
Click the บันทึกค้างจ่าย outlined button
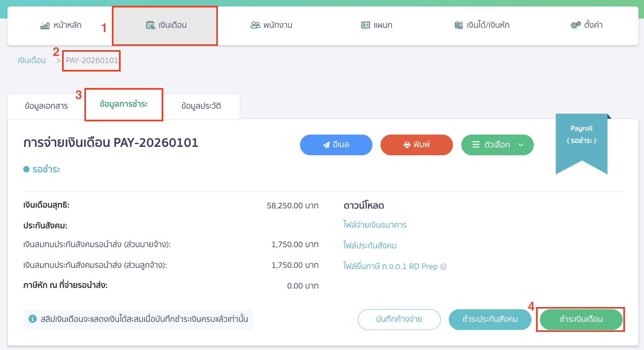(399, 319)
